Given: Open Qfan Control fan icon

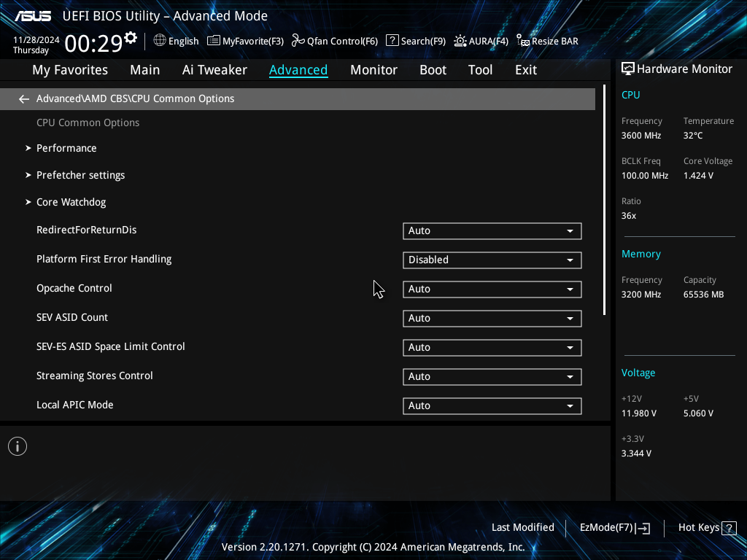Looking at the screenshot, I should (298, 41).
